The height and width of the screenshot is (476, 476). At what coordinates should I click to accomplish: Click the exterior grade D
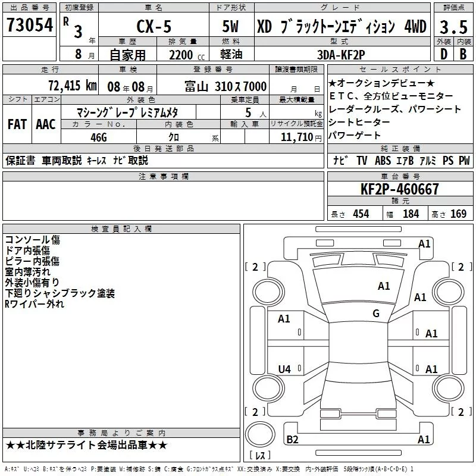point(443,54)
